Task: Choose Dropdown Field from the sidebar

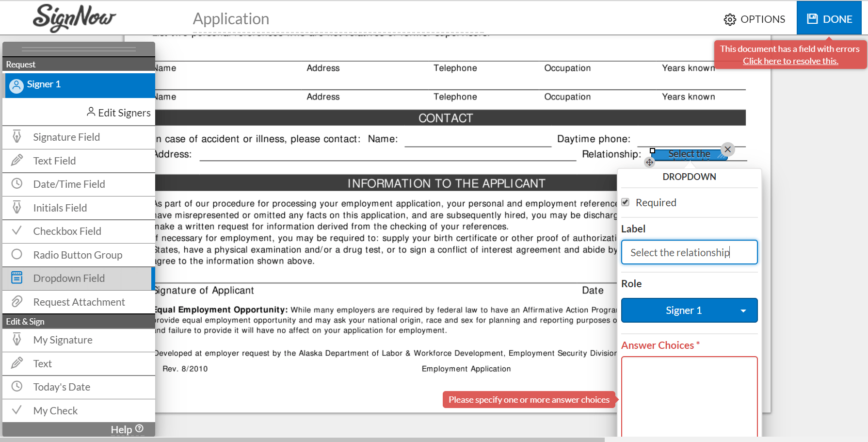Action: point(79,278)
